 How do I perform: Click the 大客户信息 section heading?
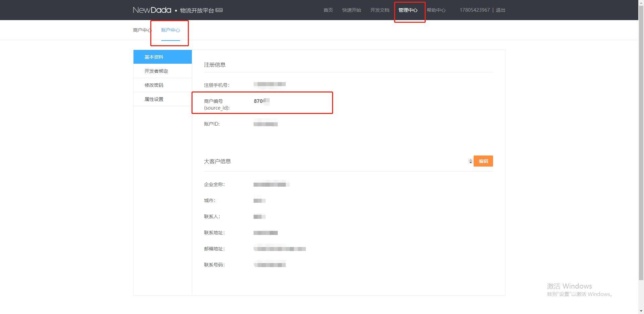[x=217, y=161]
